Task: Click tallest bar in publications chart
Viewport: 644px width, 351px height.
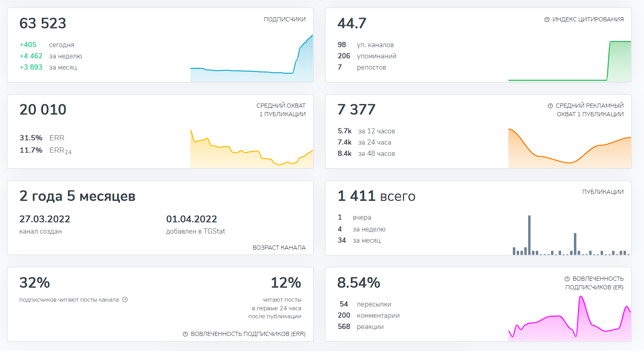Action: point(529,235)
